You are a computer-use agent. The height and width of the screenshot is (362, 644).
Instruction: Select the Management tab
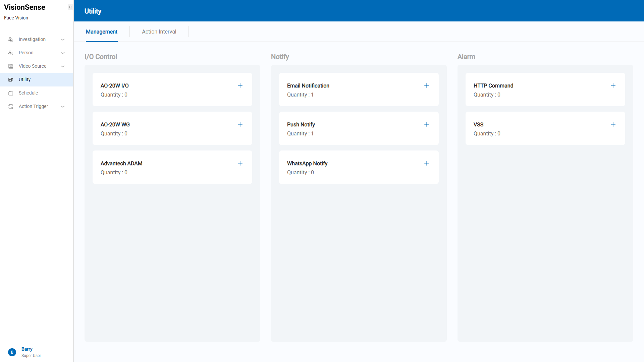pos(102,32)
